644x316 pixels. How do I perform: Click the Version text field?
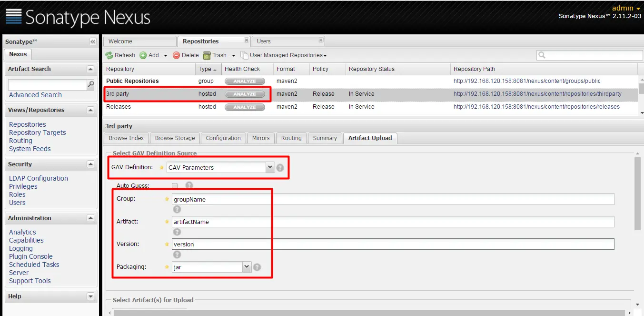tap(393, 244)
